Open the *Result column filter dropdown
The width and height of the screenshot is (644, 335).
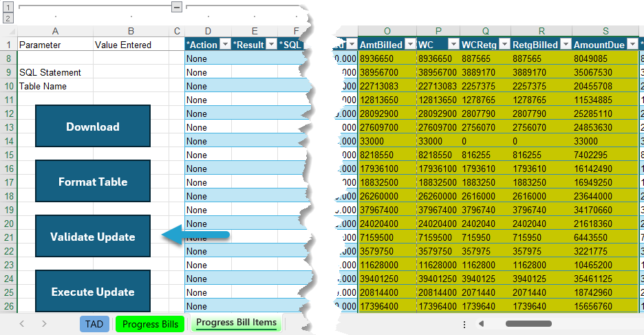(272, 44)
